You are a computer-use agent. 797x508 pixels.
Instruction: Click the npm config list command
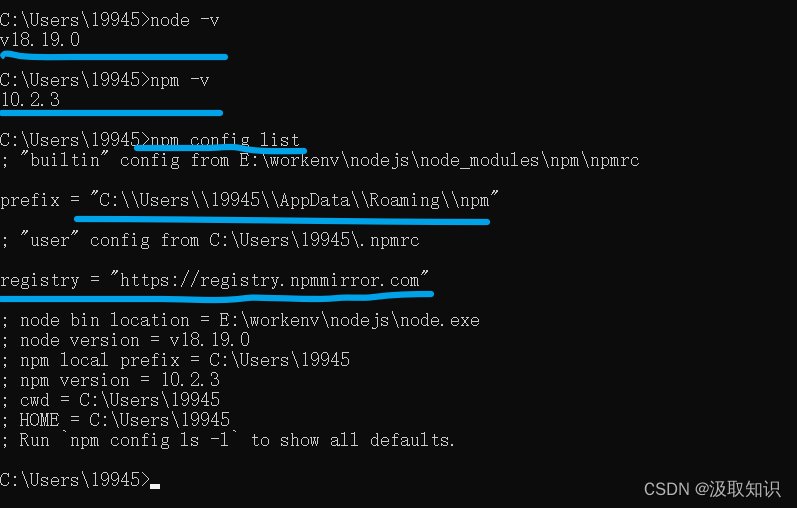[x=225, y=140]
